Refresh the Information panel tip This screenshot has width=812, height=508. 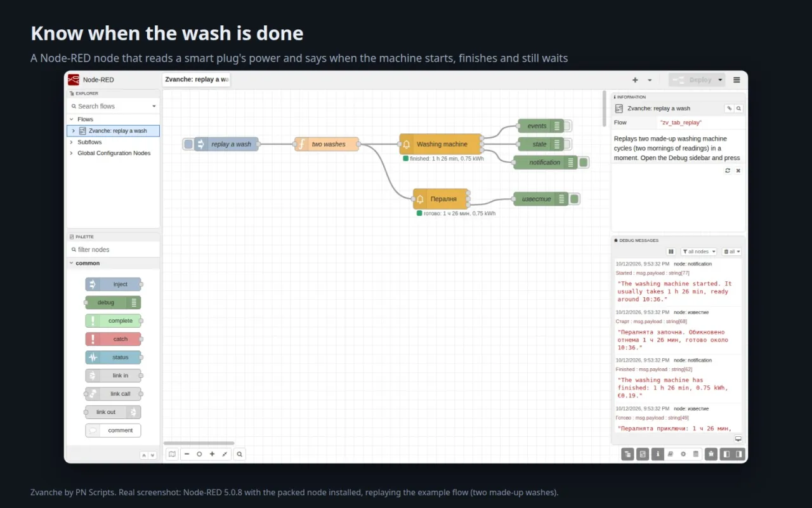(728, 171)
